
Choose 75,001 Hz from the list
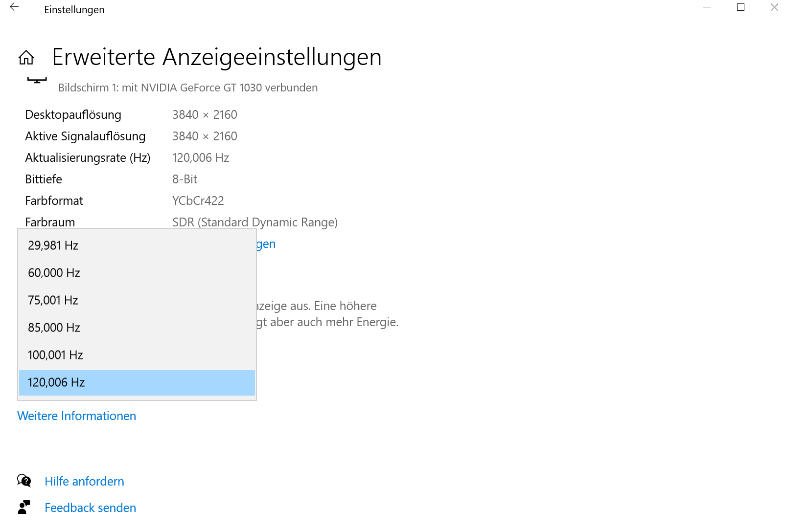pos(137,300)
